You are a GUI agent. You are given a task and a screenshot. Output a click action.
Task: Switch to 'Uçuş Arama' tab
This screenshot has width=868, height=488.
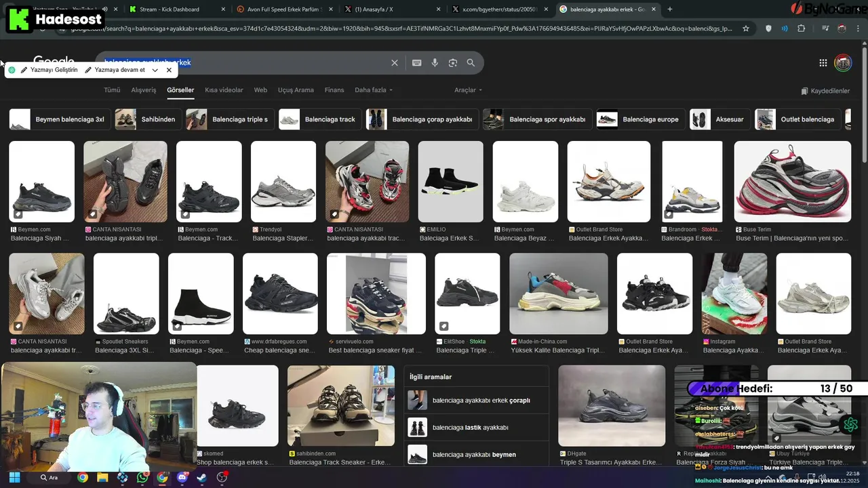coord(296,90)
